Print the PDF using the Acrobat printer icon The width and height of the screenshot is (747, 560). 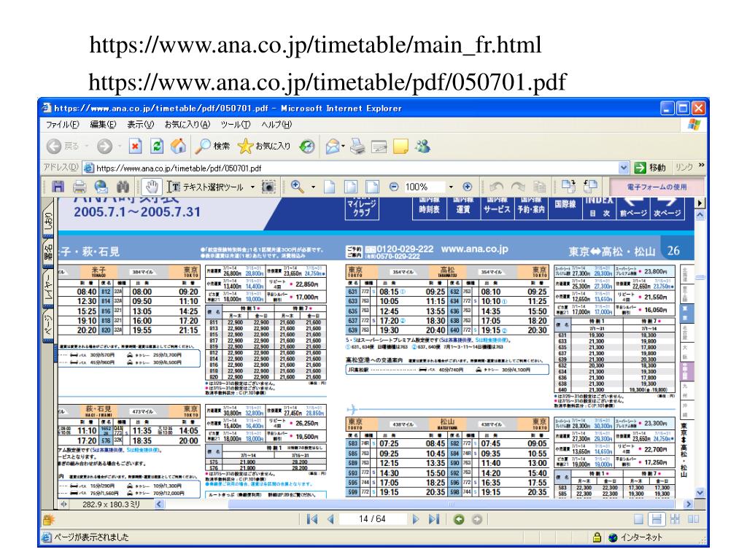[80, 187]
